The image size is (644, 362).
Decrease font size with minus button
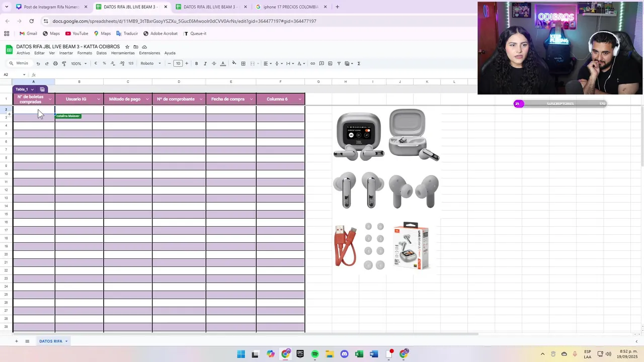pyautogui.click(x=169, y=63)
